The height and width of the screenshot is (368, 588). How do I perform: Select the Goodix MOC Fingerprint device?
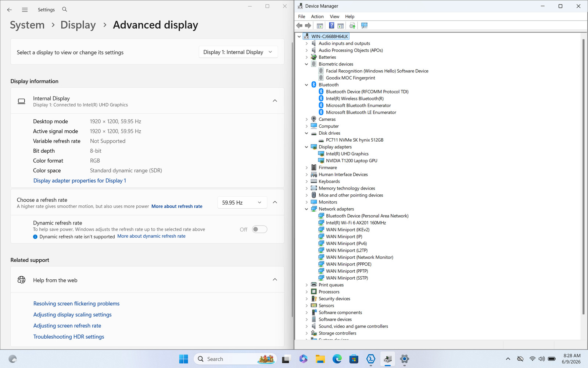(x=350, y=78)
